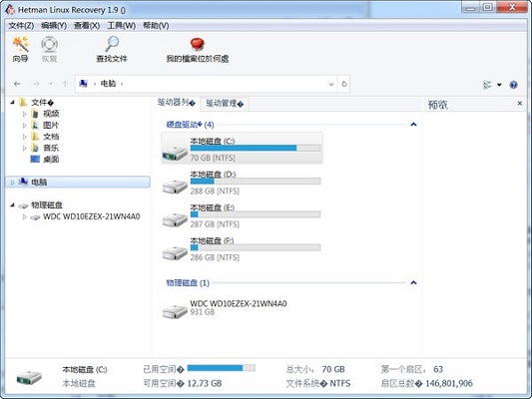Click the '12.73 GB' free space value
This screenshot has height=399, width=532.
(x=205, y=383)
